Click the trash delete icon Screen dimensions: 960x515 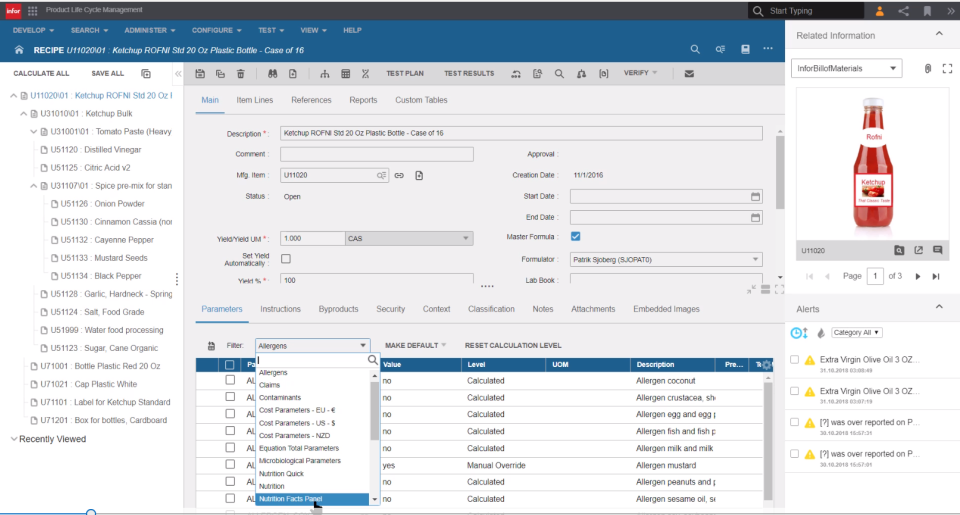[x=240, y=74]
